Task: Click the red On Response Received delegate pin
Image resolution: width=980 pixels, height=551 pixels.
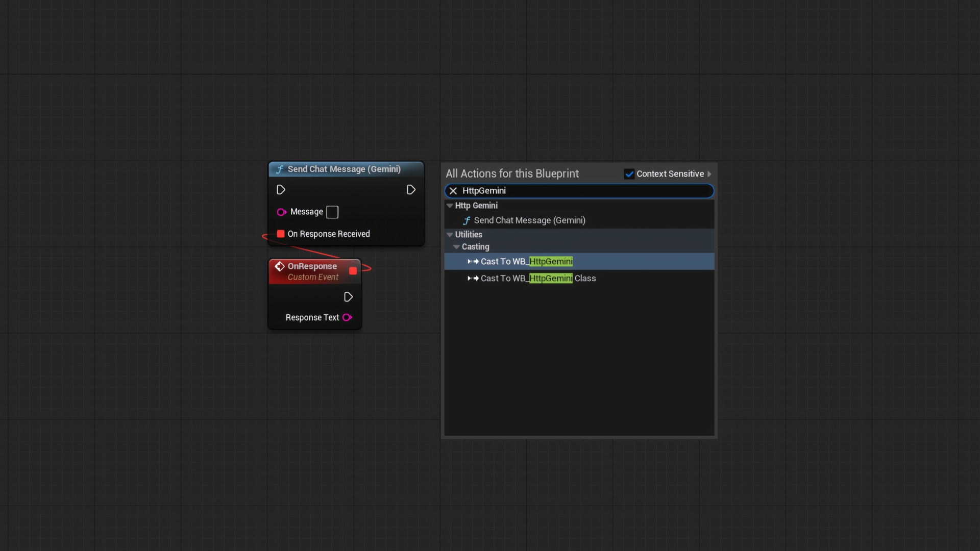Action: click(x=281, y=234)
